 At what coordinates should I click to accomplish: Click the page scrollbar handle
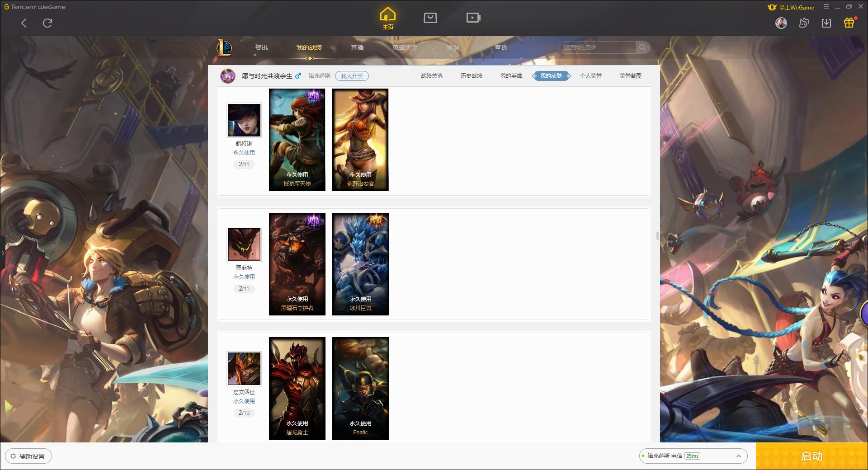[658, 236]
